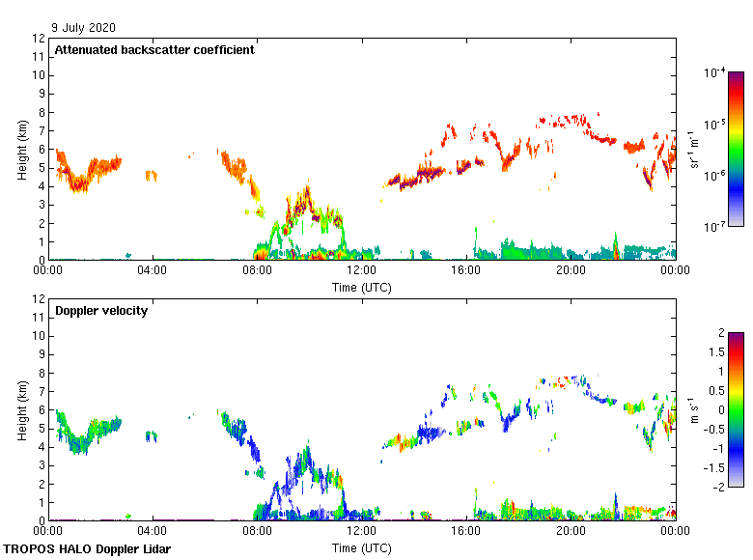Click 'Time (UTC)' label under the backscatter plot
This screenshot has width=753, height=560.
(362, 287)
